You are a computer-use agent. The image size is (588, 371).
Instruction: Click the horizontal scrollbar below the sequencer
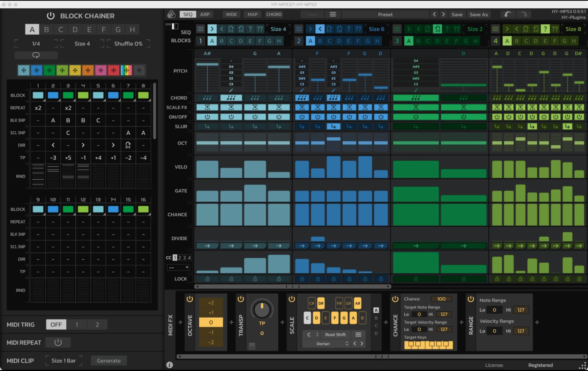tap(292, 286)
